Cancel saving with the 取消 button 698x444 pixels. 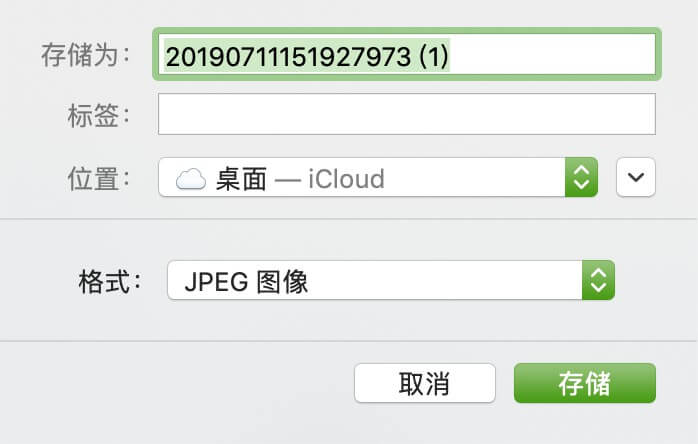(425, 383)
